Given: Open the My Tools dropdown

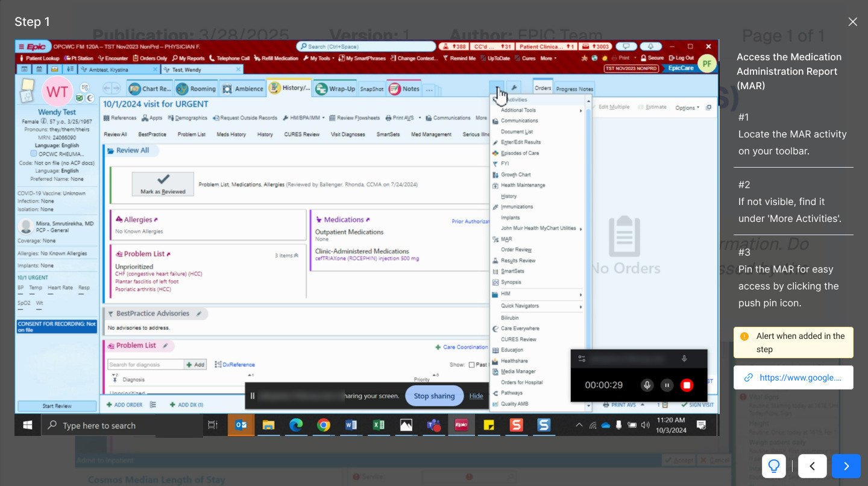Looking at the screenshot, I should point(319,58).
